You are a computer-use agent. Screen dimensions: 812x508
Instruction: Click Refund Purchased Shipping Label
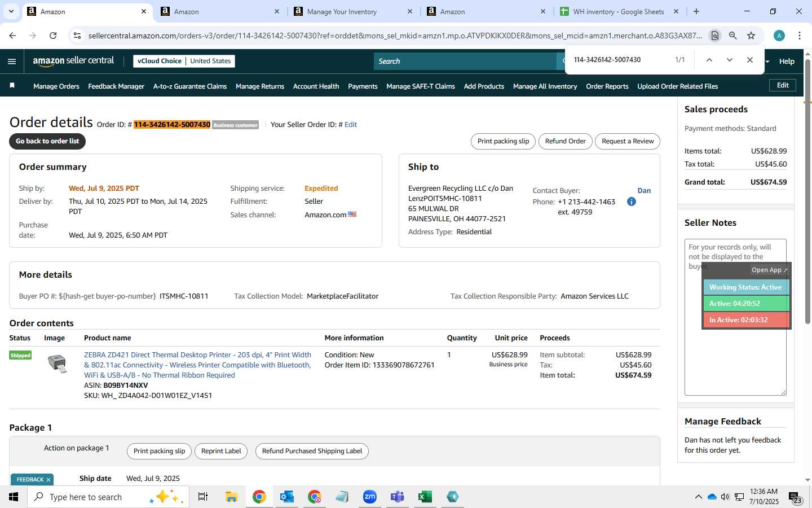click(x=312, y=451)
